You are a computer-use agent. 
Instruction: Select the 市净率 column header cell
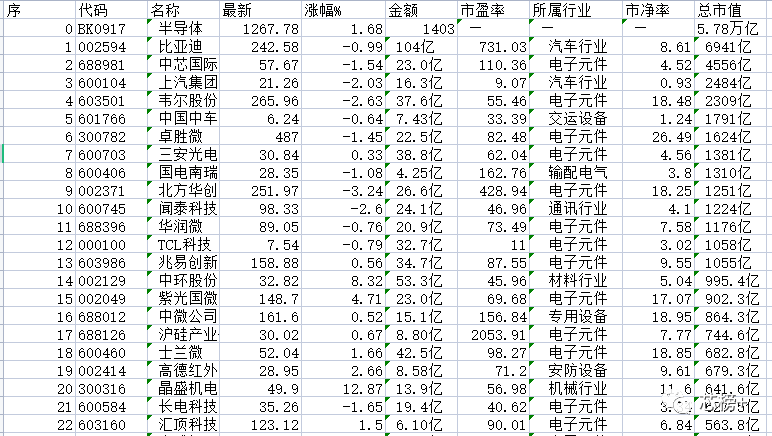click(658, 10)
